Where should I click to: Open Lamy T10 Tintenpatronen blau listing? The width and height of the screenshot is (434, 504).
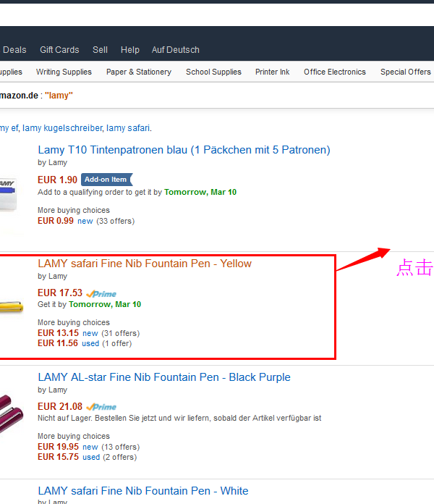click(184, 150)
